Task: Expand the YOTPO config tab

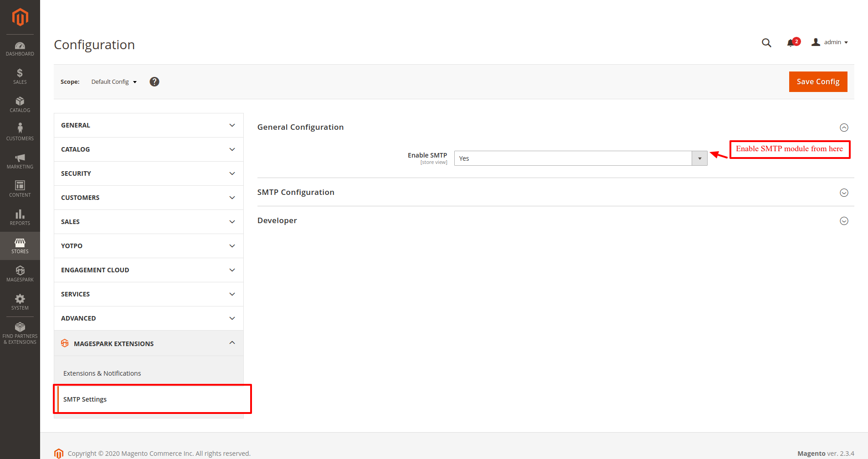Action: click(149, 246)
